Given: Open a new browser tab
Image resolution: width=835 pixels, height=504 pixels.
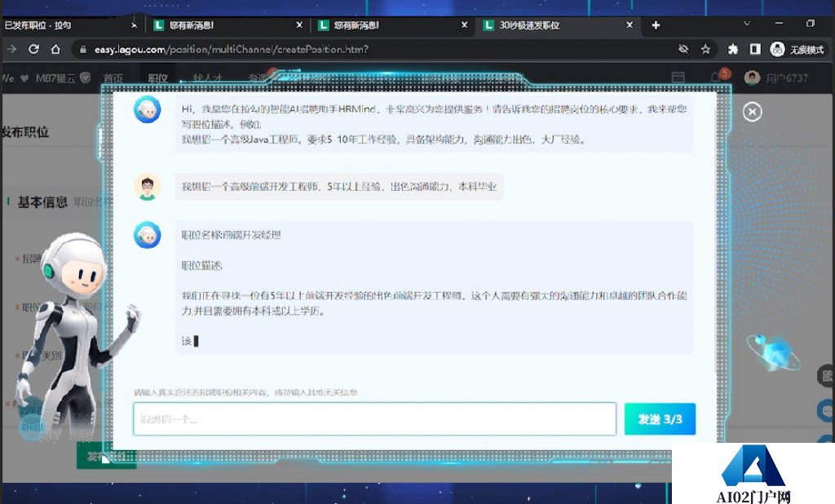Looking at the screenshot, I should (656, 25).
